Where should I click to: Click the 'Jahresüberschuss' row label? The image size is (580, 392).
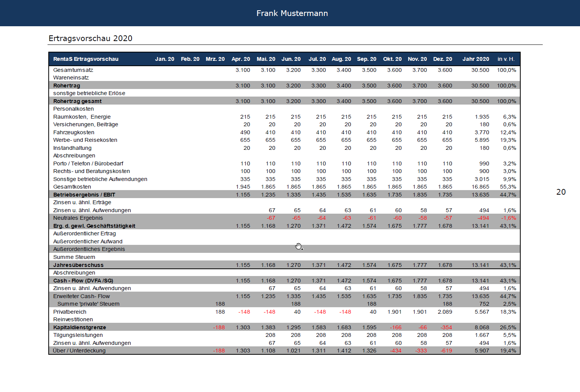(78, 265)
